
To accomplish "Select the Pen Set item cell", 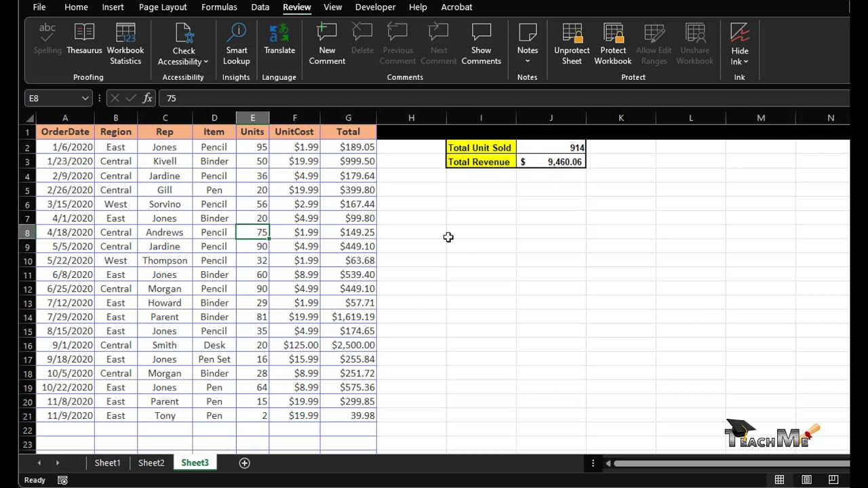I will click(214, 359).
